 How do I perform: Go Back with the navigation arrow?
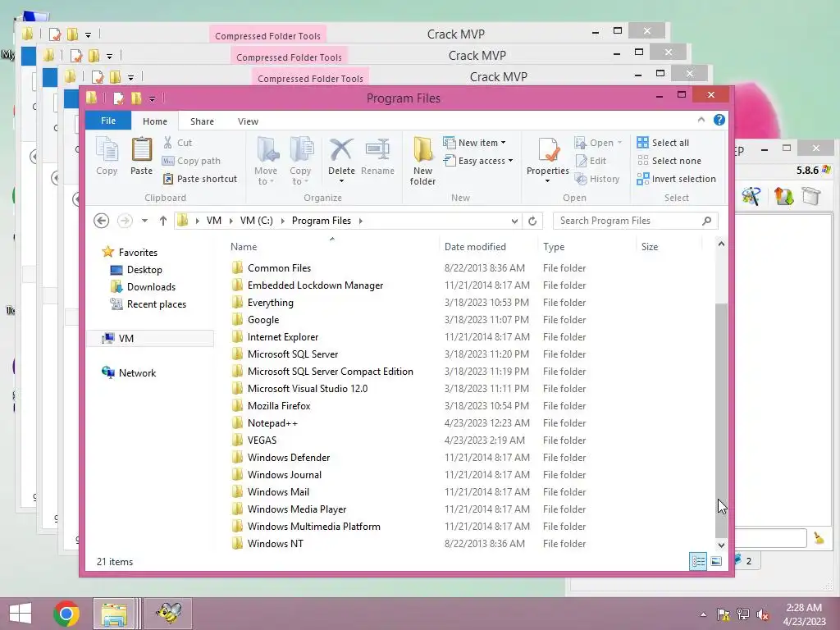click(101, 221)
